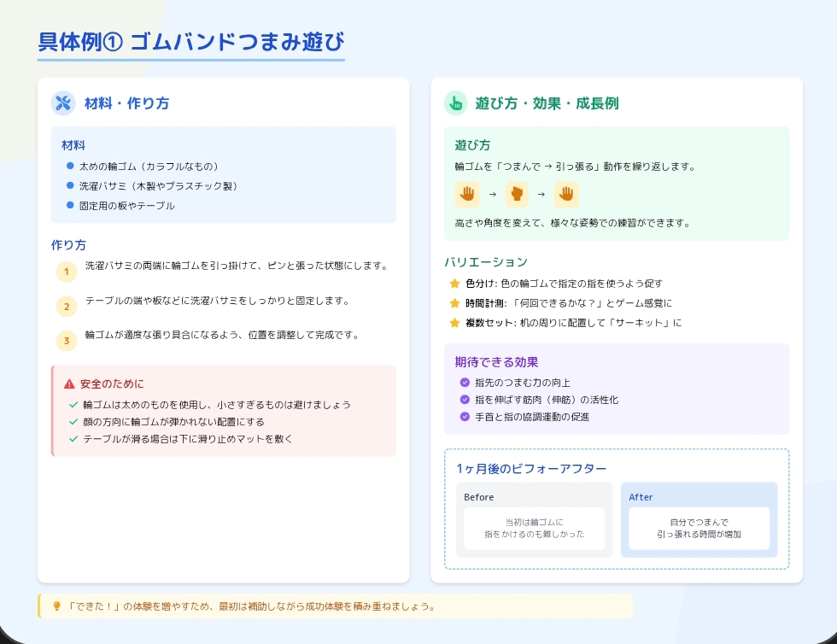Open the After card
837x644 pixels.
click(x=699, y=520)
